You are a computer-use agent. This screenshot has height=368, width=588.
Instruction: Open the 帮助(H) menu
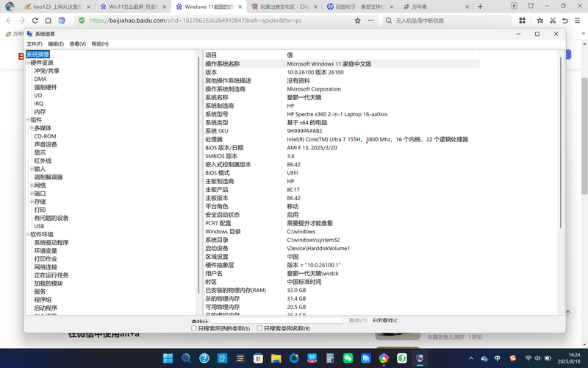click(x=100, y=44)
